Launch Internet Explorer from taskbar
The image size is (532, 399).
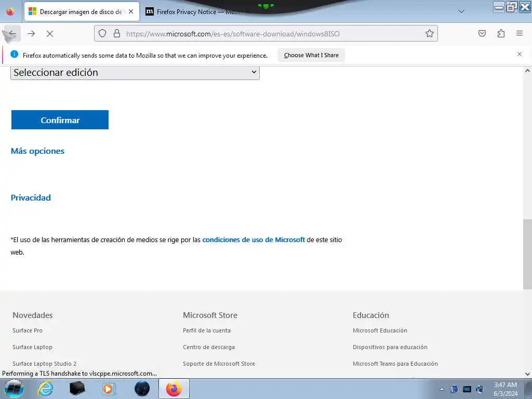point(45,389)
